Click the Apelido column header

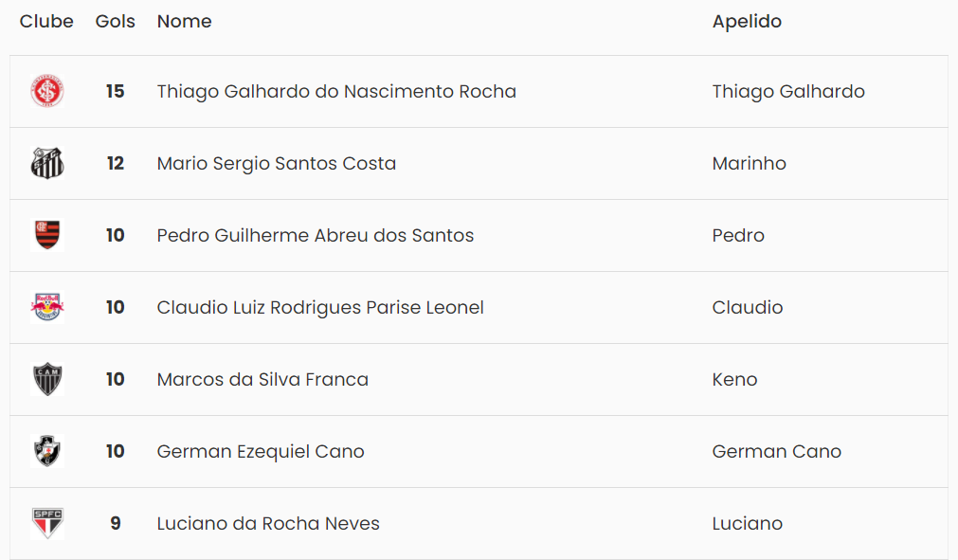coord(747,21)
